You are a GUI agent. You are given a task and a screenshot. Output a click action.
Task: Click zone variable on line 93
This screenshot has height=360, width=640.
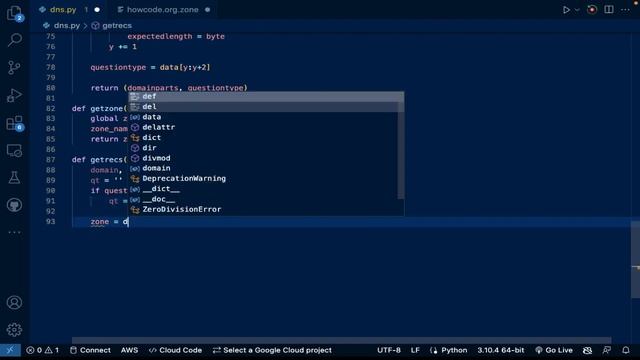coord(100,222)
